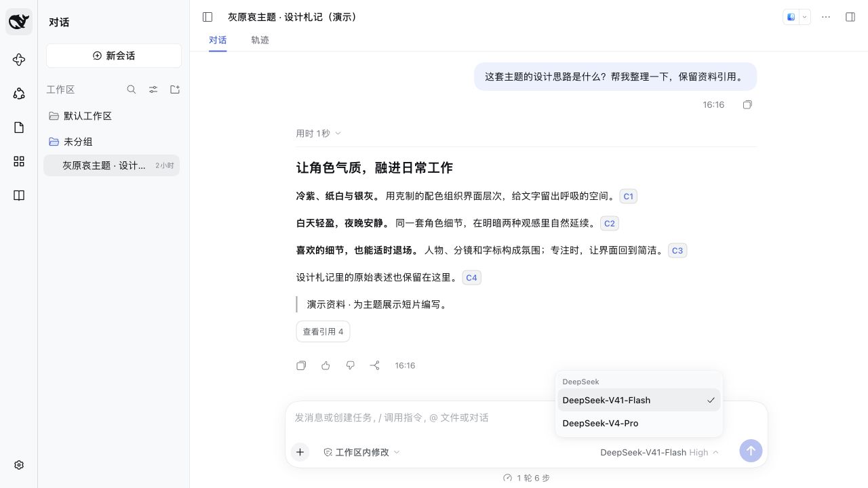Image resolution: width=868 pixels, height=488 pixels.
Task: Toggle the right side panel
Action: (850, 17)
